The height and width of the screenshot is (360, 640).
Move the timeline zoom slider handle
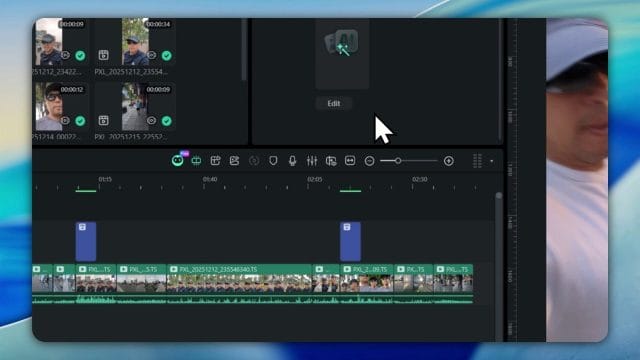click(x=398, y=161)
